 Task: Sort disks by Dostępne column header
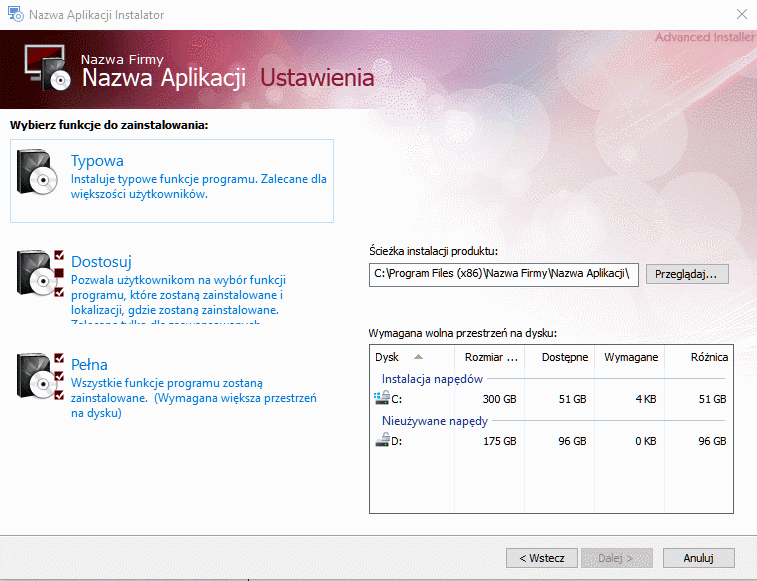point(564,357)
